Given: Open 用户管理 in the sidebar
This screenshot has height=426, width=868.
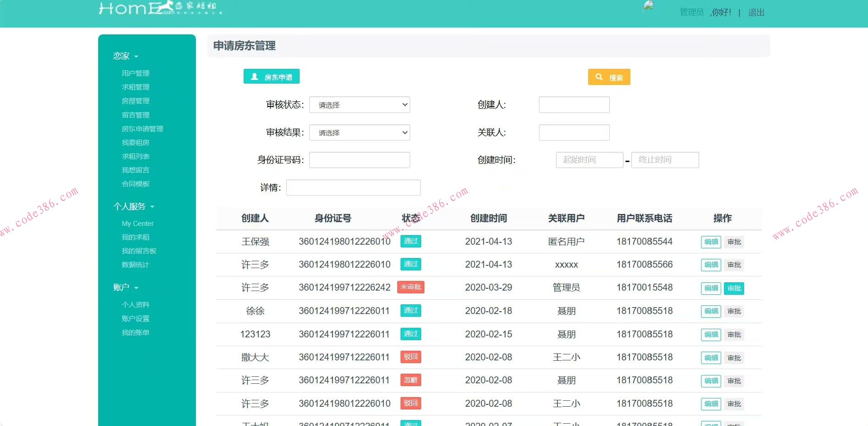Looking at the screenshot, I should [x=135, y=73].
